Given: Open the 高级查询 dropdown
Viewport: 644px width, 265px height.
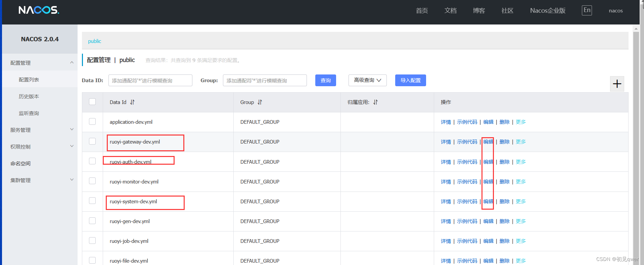Looking at the screenshot, I should pyautogui.click(x=367, y=80).
